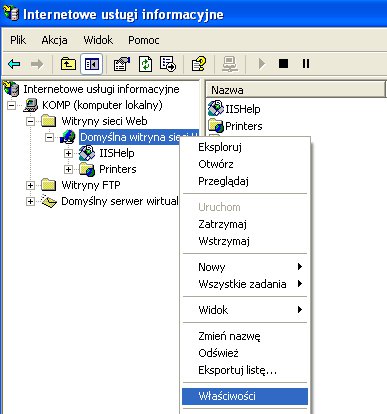Click the Forward arrow toolbar icon
The image size is (387, 414).
pos(37,64)
